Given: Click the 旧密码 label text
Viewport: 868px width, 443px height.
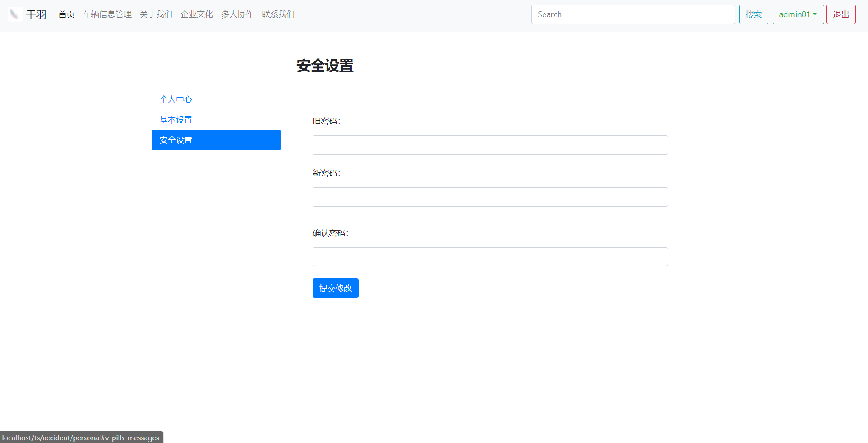Looking at the screenshot, I should point(327,121).
